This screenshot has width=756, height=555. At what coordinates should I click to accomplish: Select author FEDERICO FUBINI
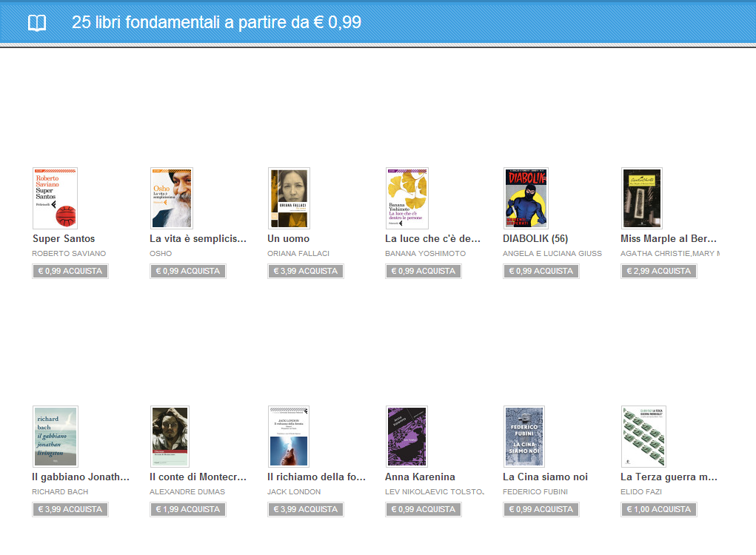pyautogui.click(x=535, y=492)
